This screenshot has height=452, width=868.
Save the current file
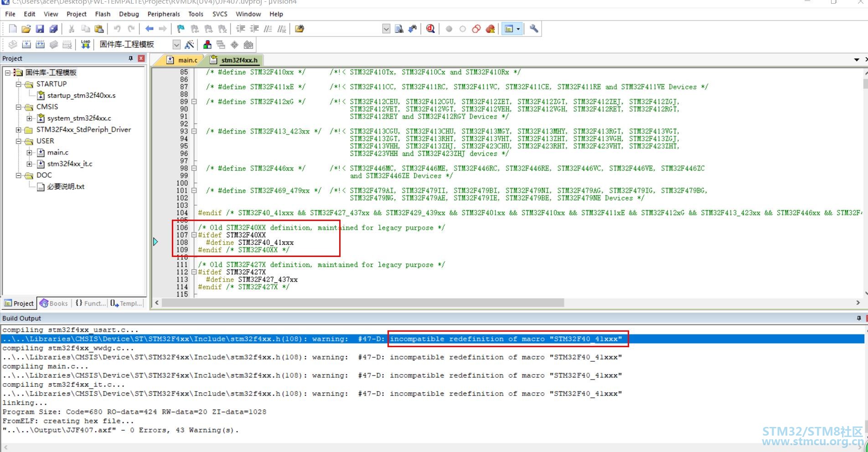pos(40,29)
